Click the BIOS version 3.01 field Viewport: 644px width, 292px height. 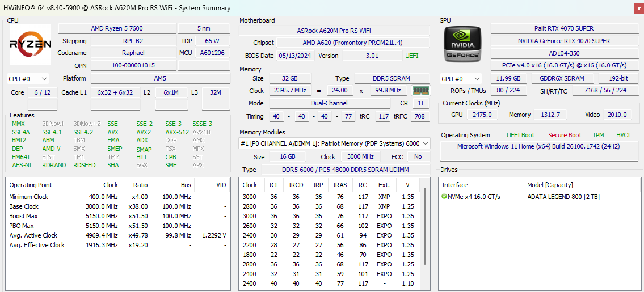pos(372,56)
